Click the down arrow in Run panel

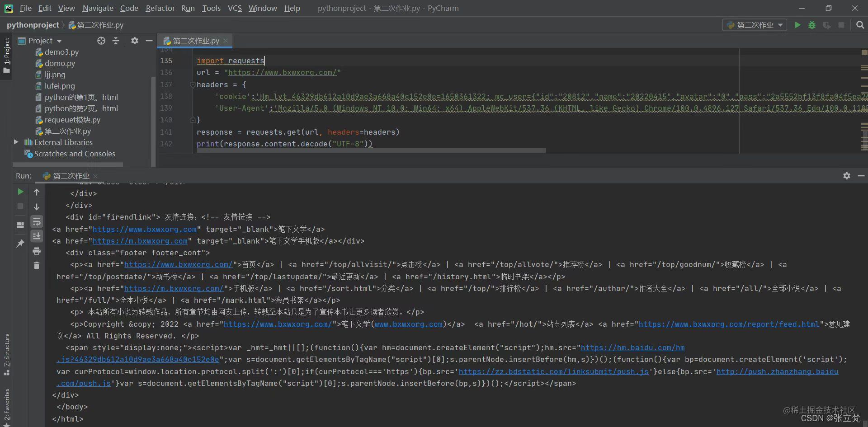(x=37, y=206)
